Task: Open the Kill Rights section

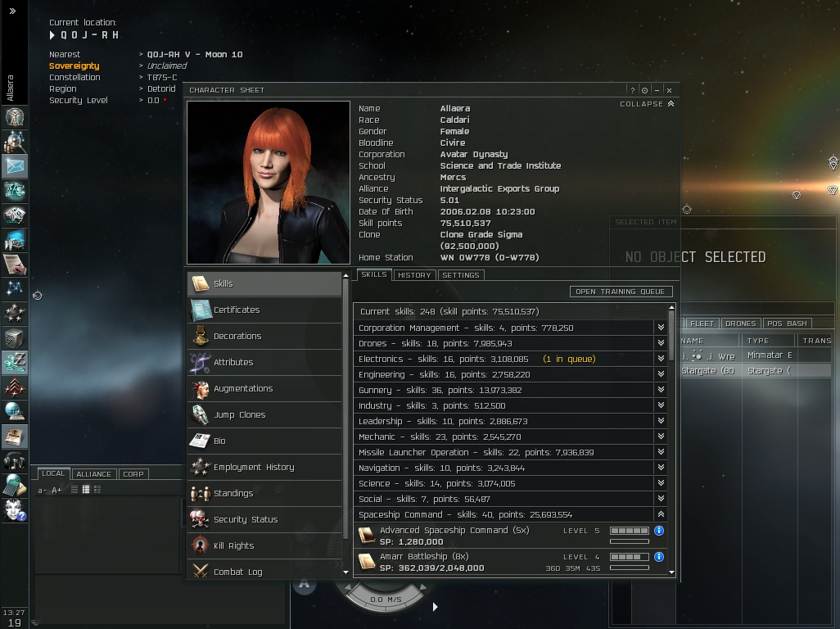Action: [264, 546]
